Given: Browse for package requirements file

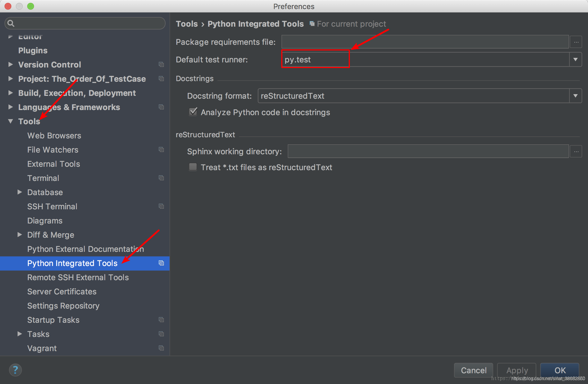Looking at the screenshot, I should pos(576,42).
